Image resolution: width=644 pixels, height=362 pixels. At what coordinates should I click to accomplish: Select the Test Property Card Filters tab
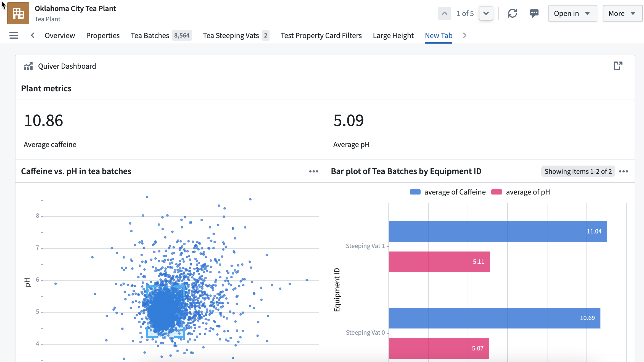(x=321, y=35)
